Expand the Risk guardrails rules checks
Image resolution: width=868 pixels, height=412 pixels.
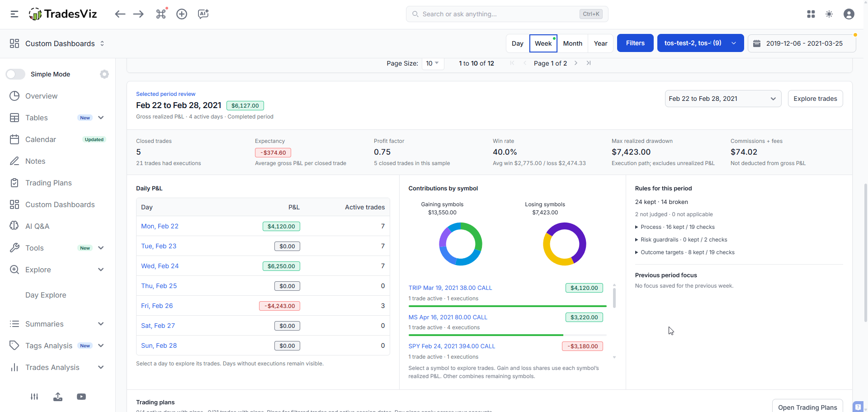(x=681, y=240)
